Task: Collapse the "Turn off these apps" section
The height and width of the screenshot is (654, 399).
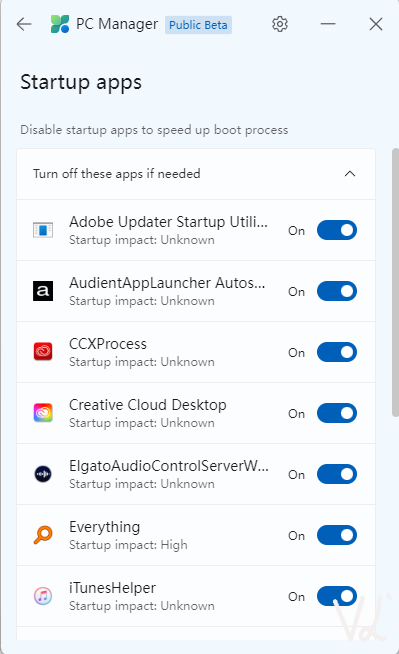Action: (350, 174)
